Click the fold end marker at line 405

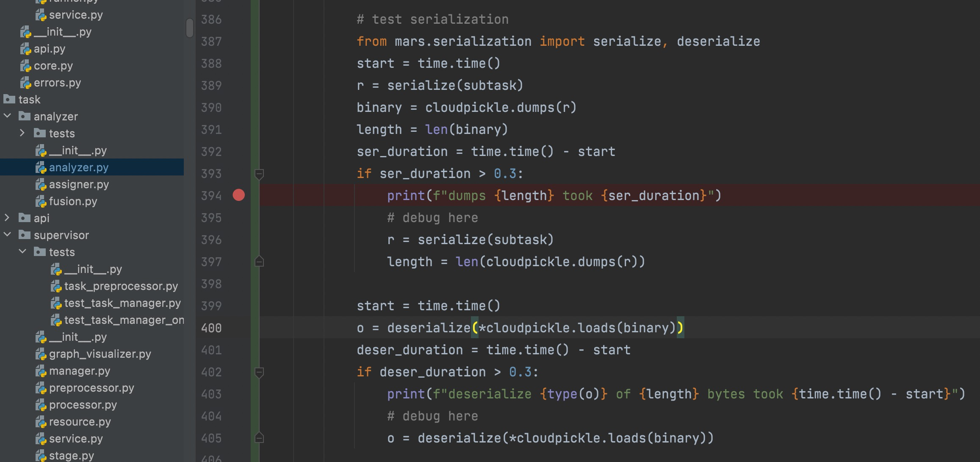click(x=259, y=438)
